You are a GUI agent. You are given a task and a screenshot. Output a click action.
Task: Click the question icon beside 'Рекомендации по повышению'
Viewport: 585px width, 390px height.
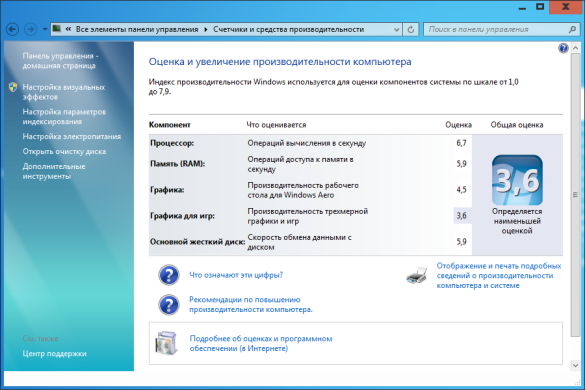[x=169, y=305]
